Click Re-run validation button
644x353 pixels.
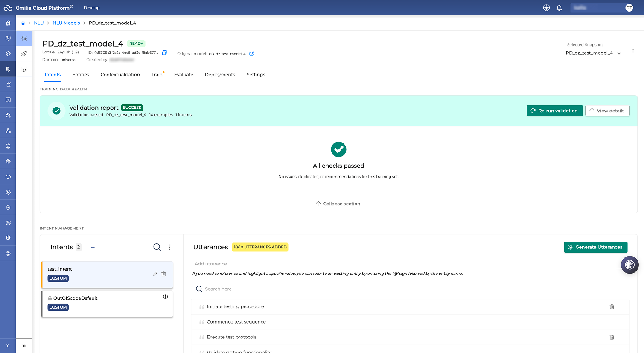(x=554, y=111)
